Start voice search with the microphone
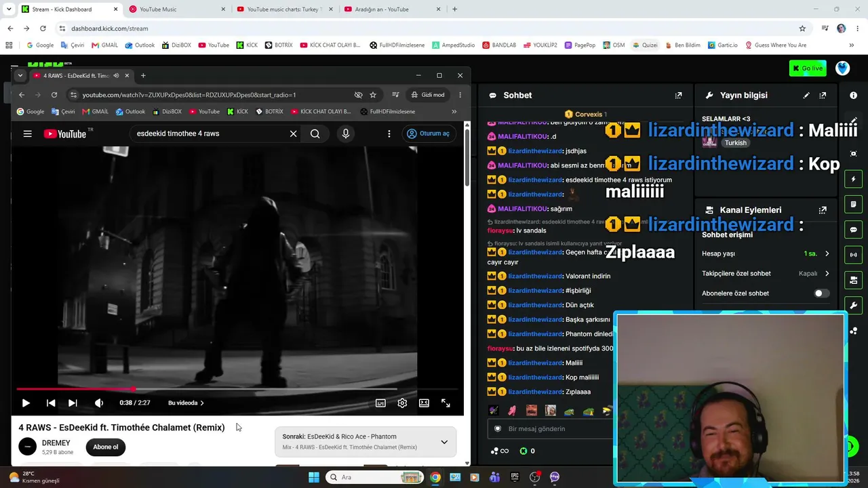This screenshot has height=488, width=868. [346, 134]
